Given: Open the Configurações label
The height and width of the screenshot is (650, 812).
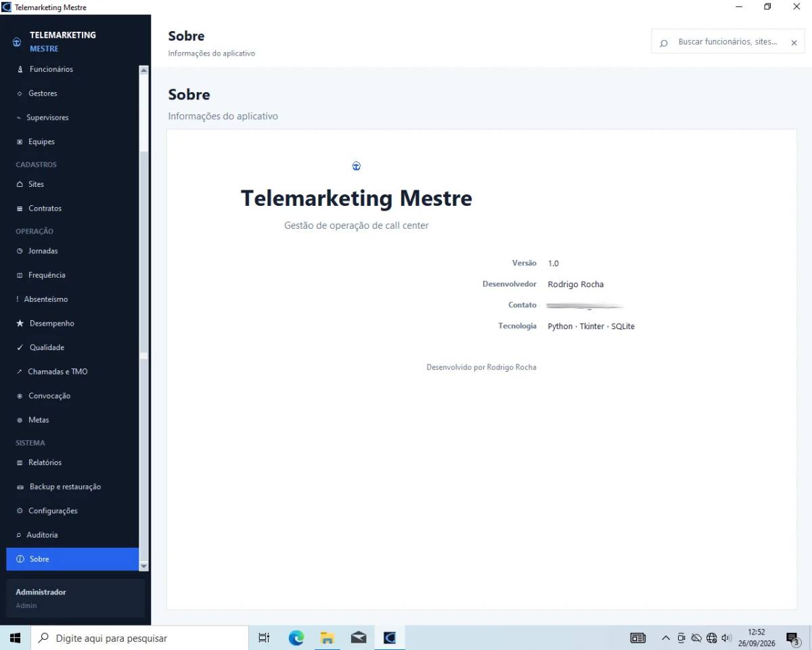Looking at the screenshot, I should (x=53, y=511).
